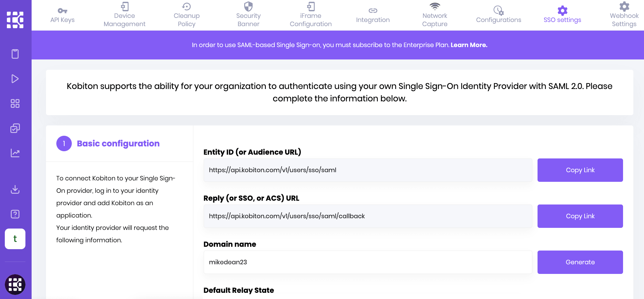This screenshot has width=644, height=299.
Task: Click the Entity ID (or Audience URL) label
Action: [252, 152]
